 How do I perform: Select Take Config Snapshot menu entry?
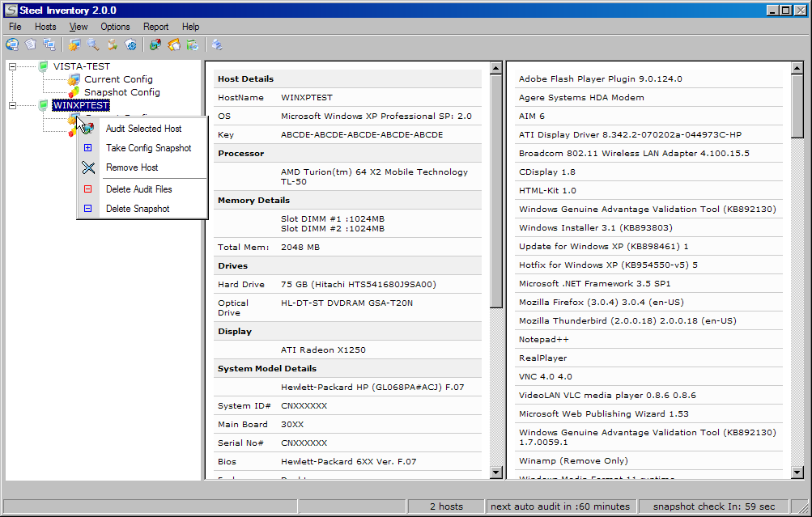[x=148, y=148]
